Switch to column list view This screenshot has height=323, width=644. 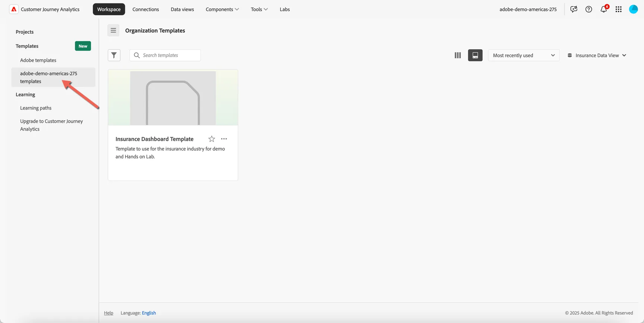click(x=458, y=55)
